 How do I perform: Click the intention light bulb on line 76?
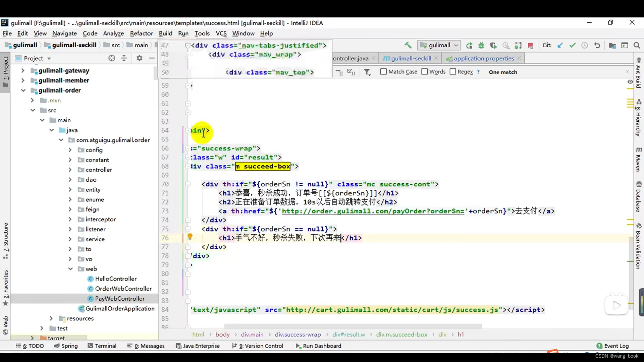point(190,237)
